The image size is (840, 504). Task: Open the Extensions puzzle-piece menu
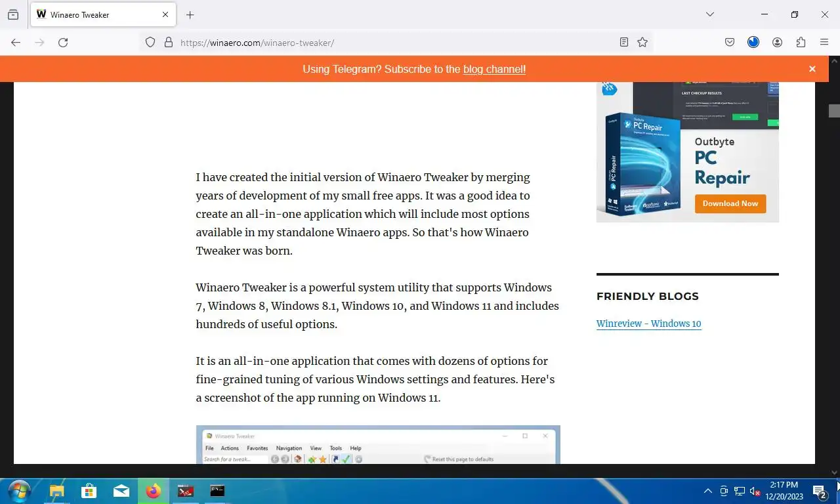[x=801, y=42]
